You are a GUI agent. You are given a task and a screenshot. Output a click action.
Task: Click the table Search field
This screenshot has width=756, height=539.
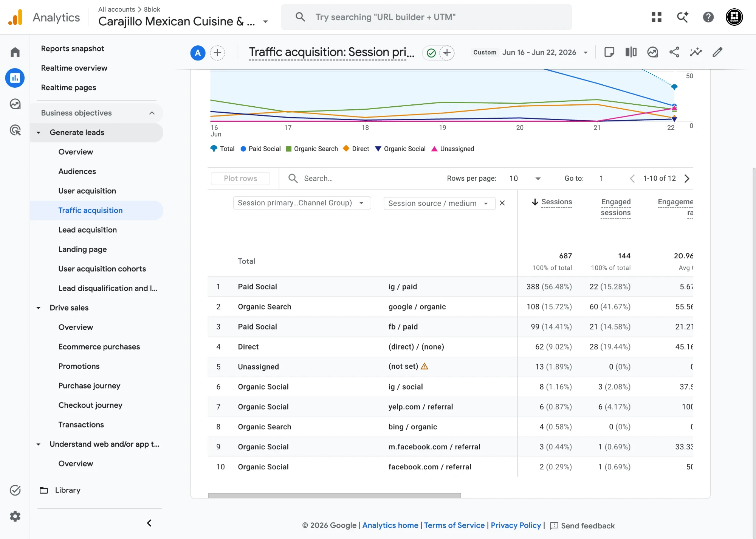363,179
